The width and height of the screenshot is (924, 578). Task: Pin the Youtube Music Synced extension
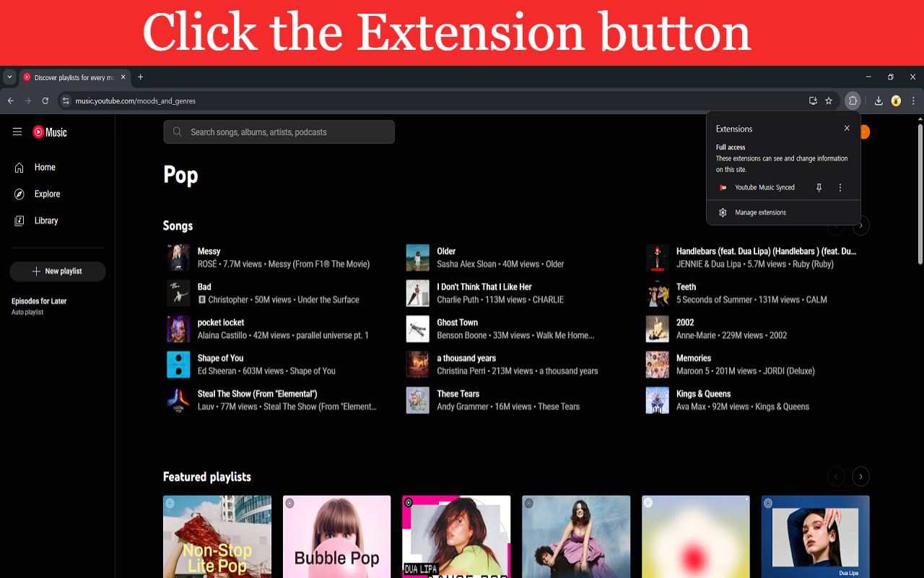click(x=819, y=187)
